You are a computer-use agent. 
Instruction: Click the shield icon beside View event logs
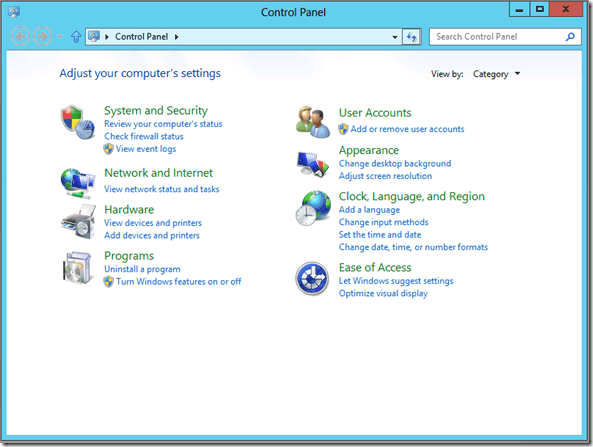point(109,149)
